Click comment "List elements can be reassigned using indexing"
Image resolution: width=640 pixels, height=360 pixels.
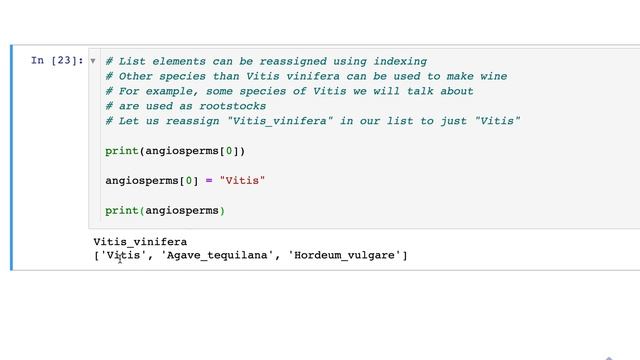[266, 61]
